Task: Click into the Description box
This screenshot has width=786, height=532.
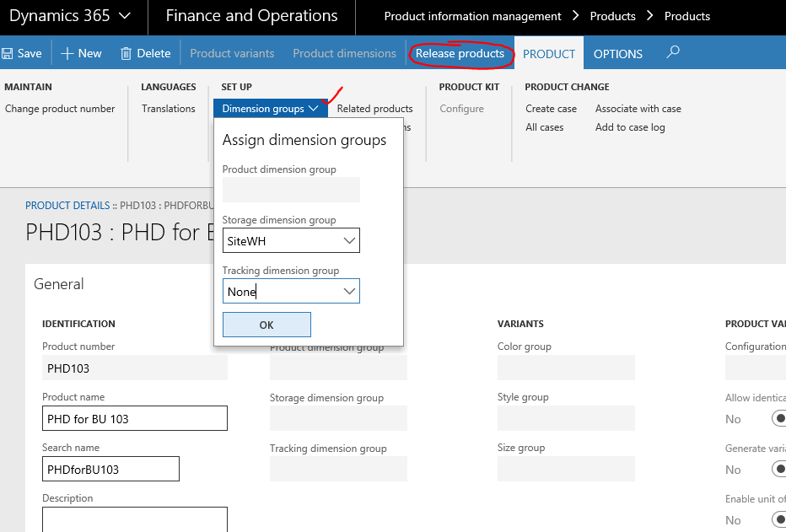Action: (135, 519)
